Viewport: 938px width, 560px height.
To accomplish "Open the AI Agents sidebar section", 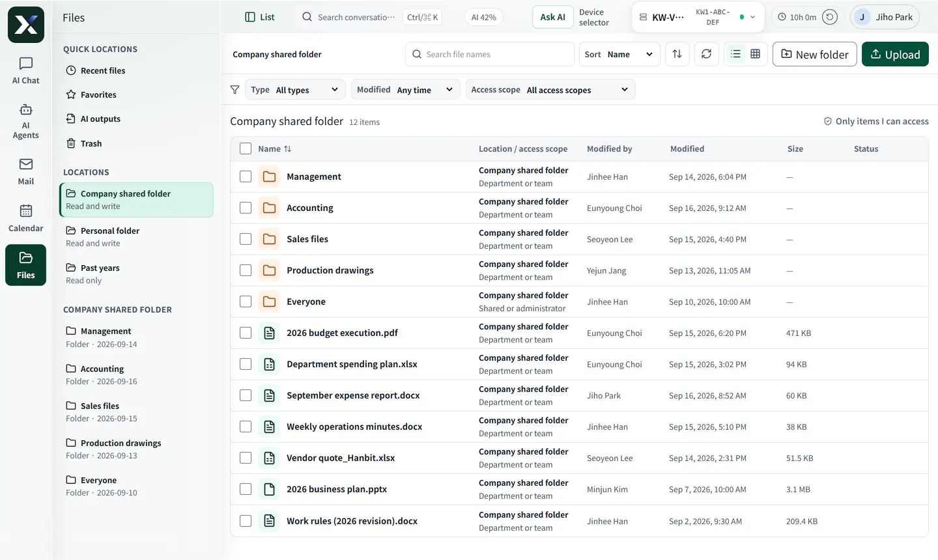I will (25, 121).
